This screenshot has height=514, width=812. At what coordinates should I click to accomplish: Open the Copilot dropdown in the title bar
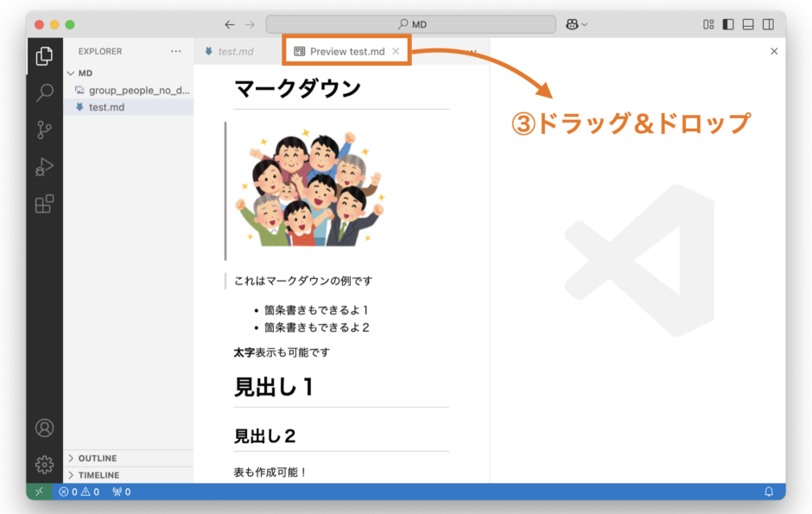pyautogui.click(x=577, y=24)
